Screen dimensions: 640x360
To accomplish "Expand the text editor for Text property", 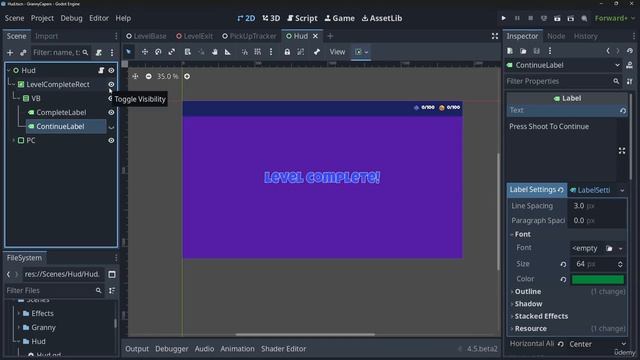I will pyautogui.click(x=622, y=151).
